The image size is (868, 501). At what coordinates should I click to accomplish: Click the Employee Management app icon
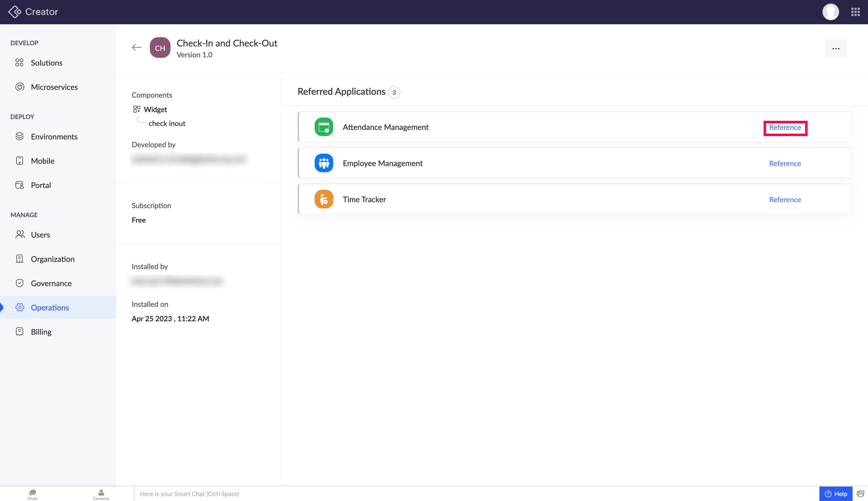[x=323, y=163]
